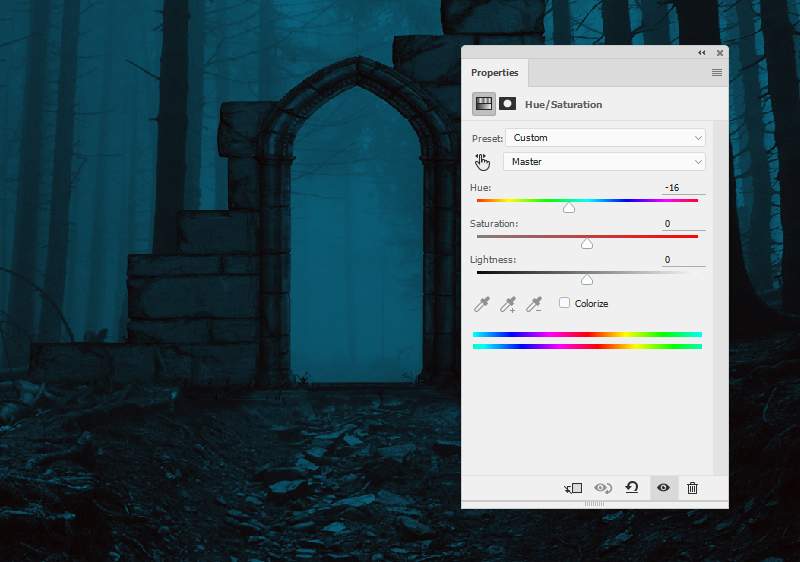Click the Hue slider handle
This screenshot has height=562, width=800.
tap(569, 208)
